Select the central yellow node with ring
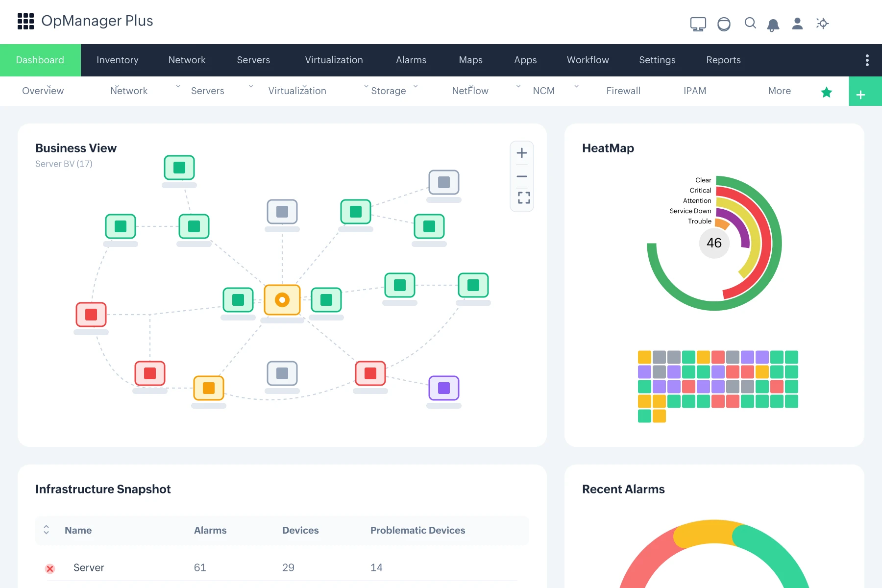Viewport: 882px width, 588px height. 282,300
